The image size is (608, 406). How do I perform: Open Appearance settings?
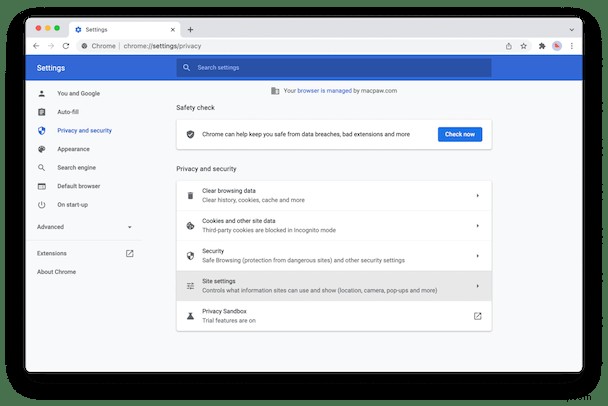pyautogui.click(x=73, y=149)
